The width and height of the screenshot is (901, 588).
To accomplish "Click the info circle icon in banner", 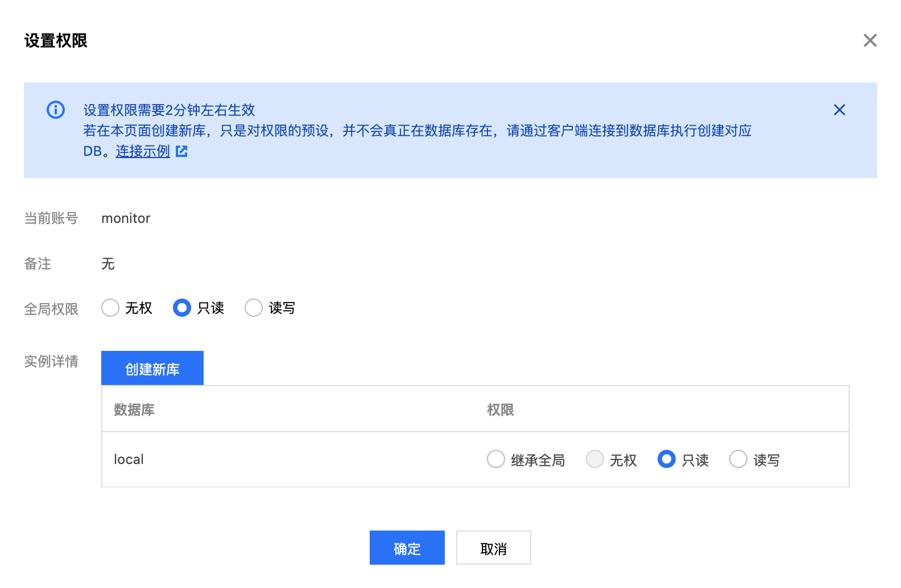I will click(x=56, y=110).
